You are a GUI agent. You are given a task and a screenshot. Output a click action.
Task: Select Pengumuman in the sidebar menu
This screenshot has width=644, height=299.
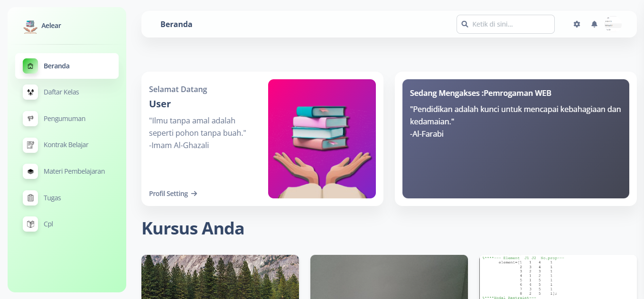(65, 119)
